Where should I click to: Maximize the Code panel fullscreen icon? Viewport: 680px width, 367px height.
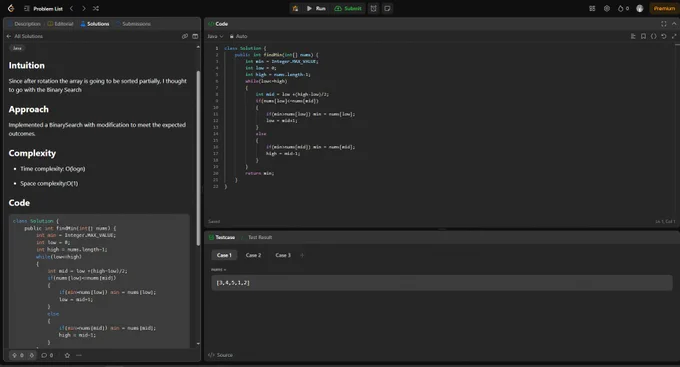(664, 24)
